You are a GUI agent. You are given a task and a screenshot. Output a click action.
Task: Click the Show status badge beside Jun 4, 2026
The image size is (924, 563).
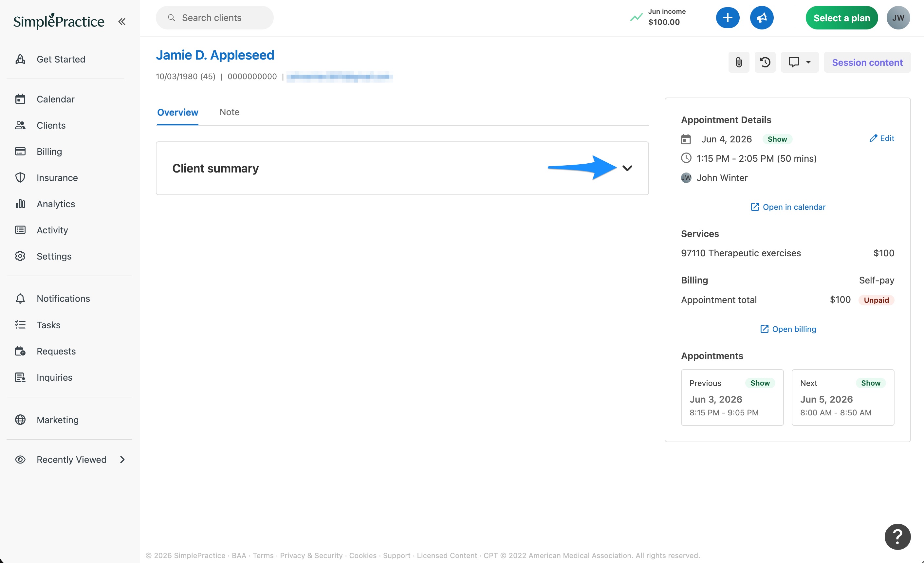[x=777, y=139]
